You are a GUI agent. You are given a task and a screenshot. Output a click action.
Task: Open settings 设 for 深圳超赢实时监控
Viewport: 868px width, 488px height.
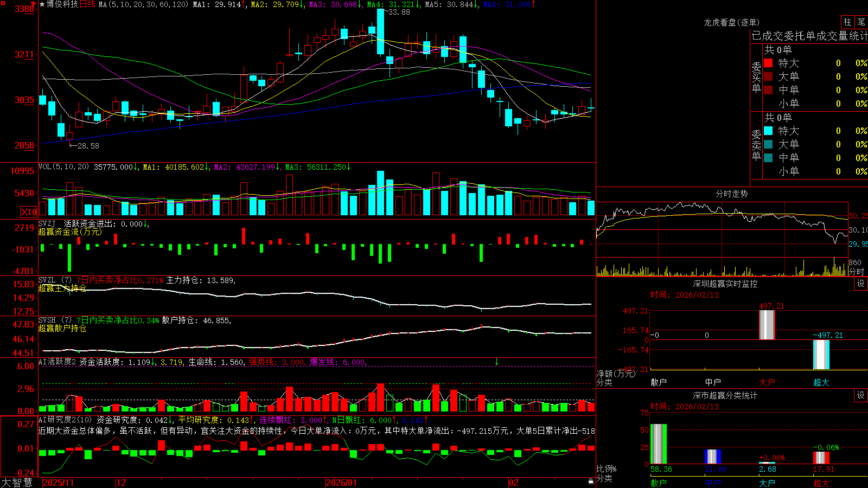tap(861, 284)
